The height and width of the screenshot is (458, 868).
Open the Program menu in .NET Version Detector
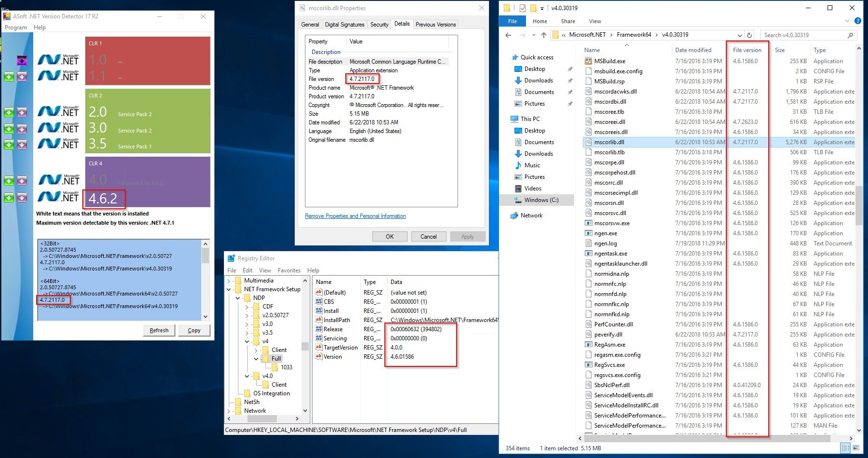16,27
